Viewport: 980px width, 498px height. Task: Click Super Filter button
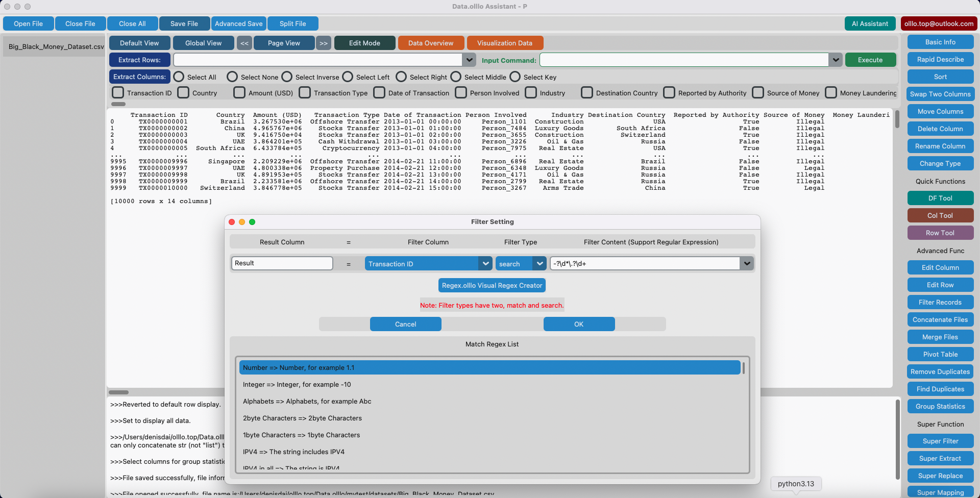(940, 441)
